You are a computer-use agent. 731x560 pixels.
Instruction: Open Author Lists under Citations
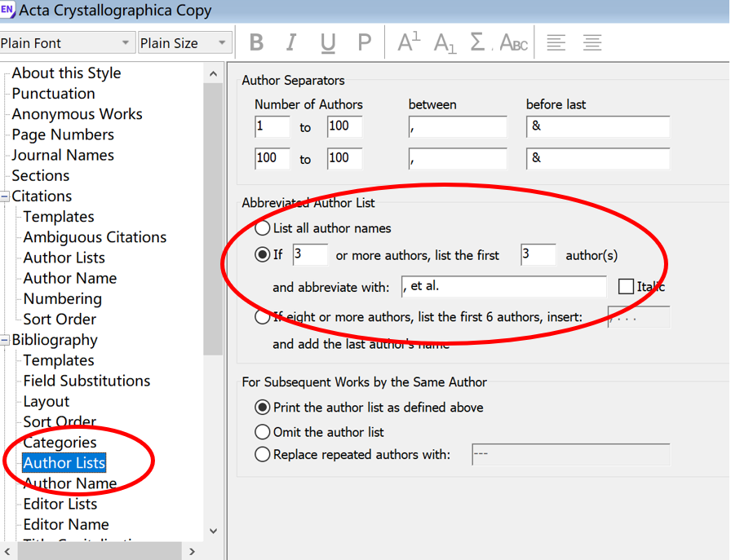pyautogui.click(x=64, y=258)
